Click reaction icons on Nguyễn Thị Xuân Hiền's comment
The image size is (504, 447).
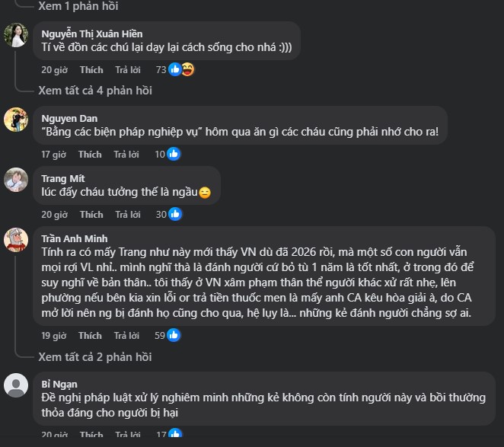tap(181, 70)
